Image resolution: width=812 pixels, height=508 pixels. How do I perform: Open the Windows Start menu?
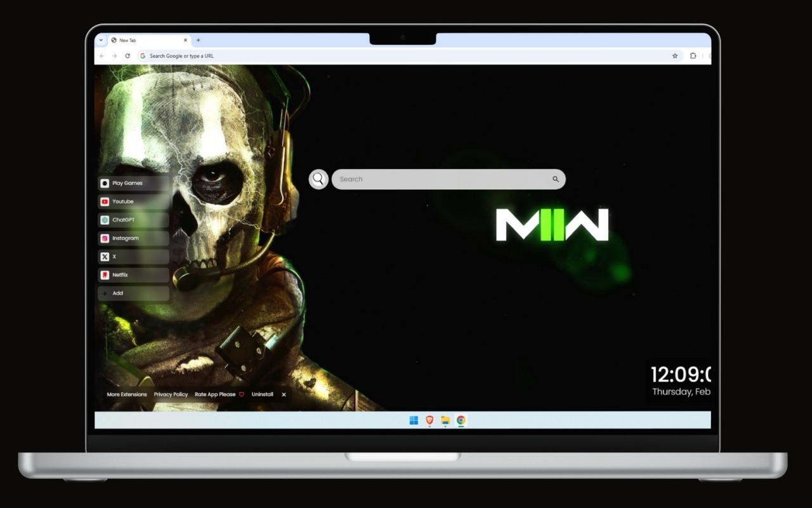coord(414,420)
